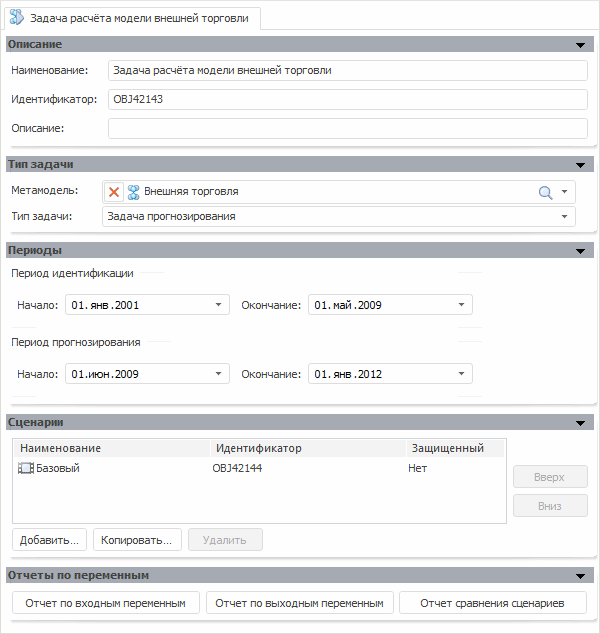
Task: Click the Добавить... button
Action: point(50,540)
